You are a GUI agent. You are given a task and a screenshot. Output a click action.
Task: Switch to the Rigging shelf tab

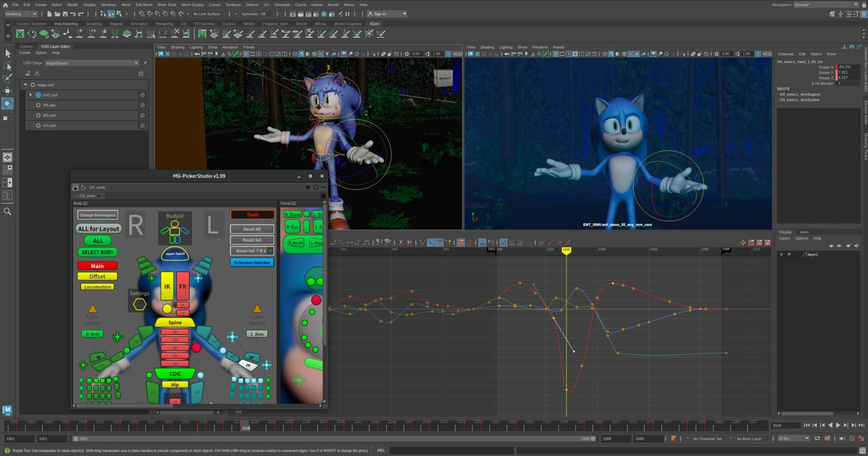coord(116,24)
